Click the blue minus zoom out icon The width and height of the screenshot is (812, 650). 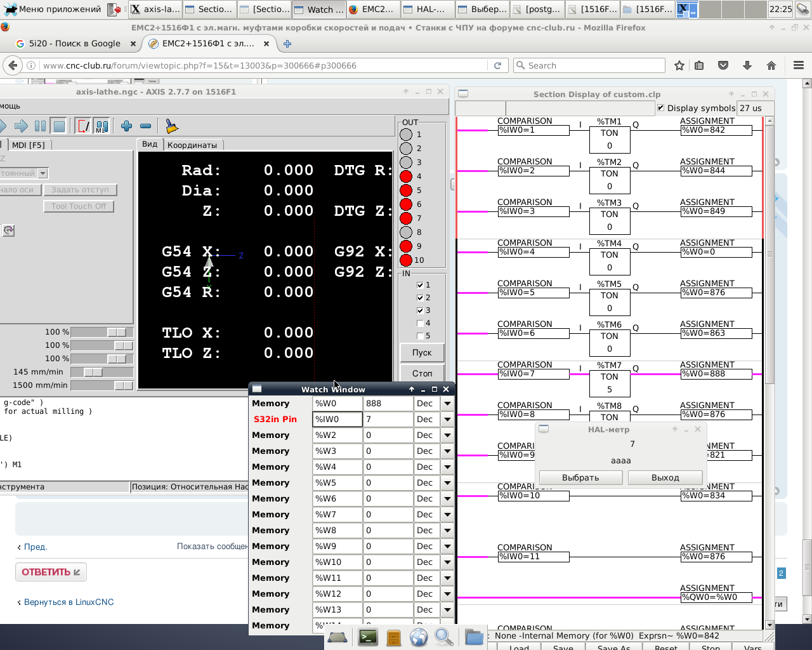pos(145,126)
